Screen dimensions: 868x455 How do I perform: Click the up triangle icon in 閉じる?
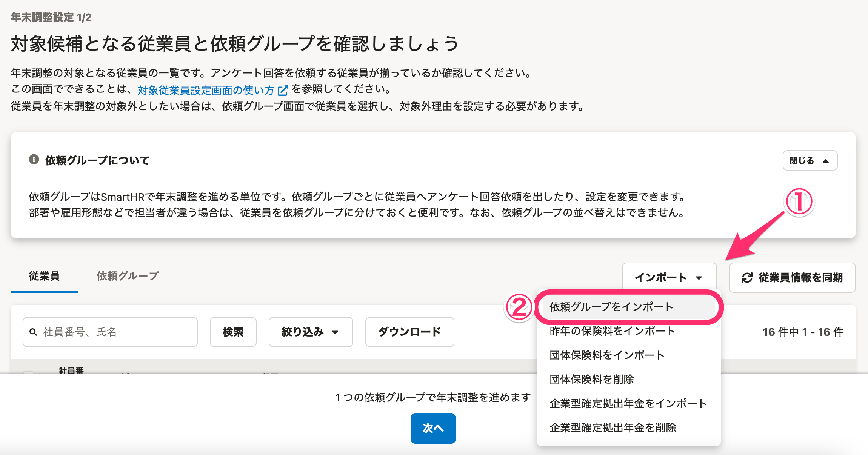825,161
